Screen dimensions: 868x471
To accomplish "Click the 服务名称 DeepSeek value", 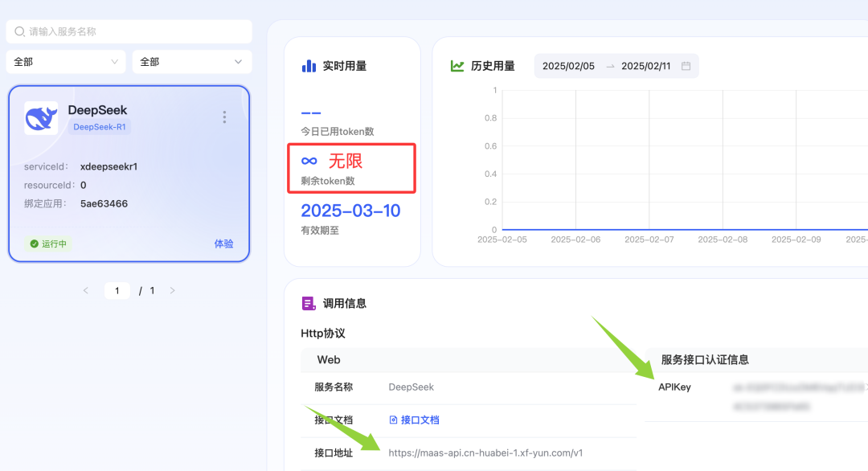I will (411, 387).
